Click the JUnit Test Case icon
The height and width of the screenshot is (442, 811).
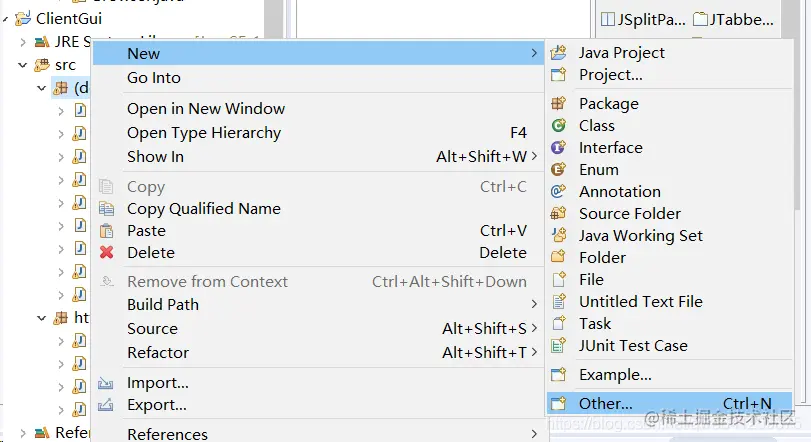click(559, 345)
